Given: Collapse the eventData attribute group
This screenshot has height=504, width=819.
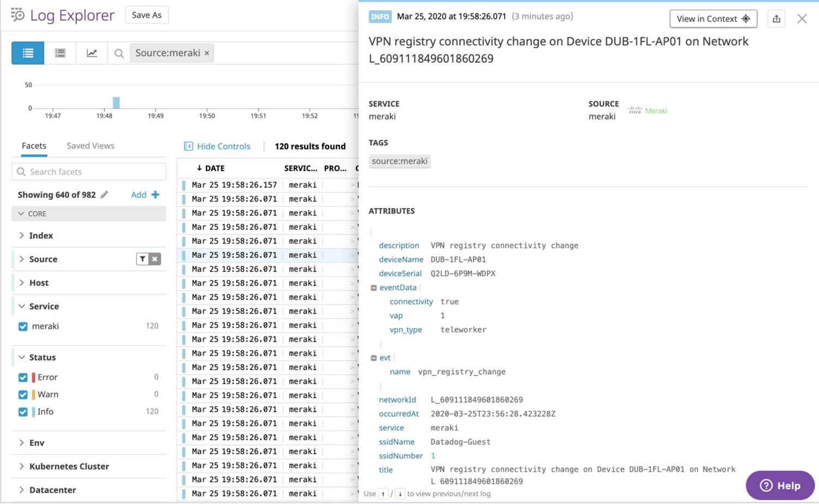Looking at the screenshot, I should click(373, 288).
